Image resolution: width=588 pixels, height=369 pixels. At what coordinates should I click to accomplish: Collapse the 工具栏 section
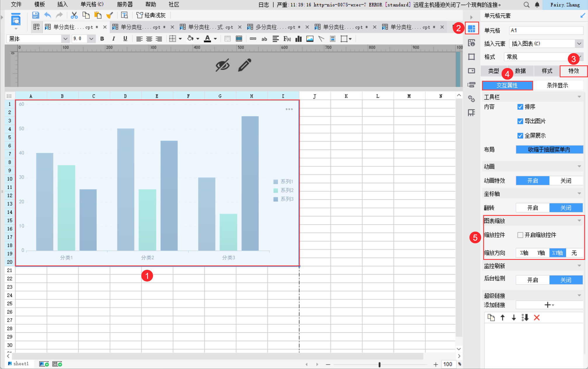[x=579, y=97]
